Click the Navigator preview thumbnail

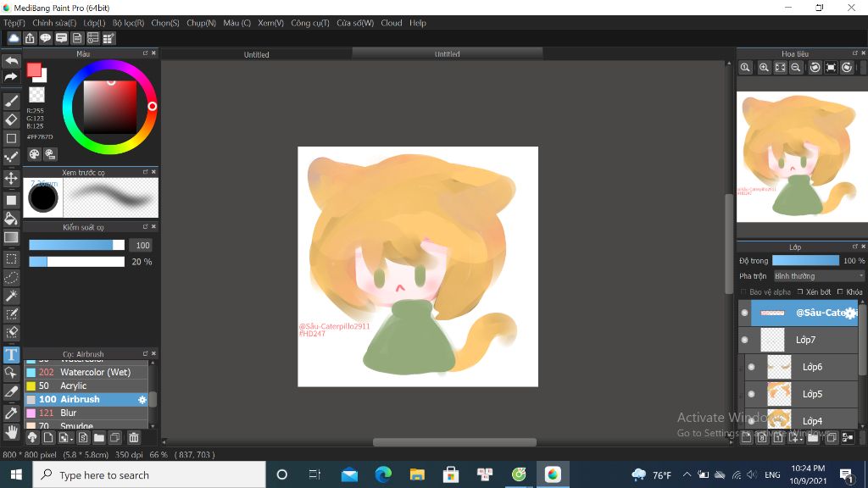click(802, 157)
